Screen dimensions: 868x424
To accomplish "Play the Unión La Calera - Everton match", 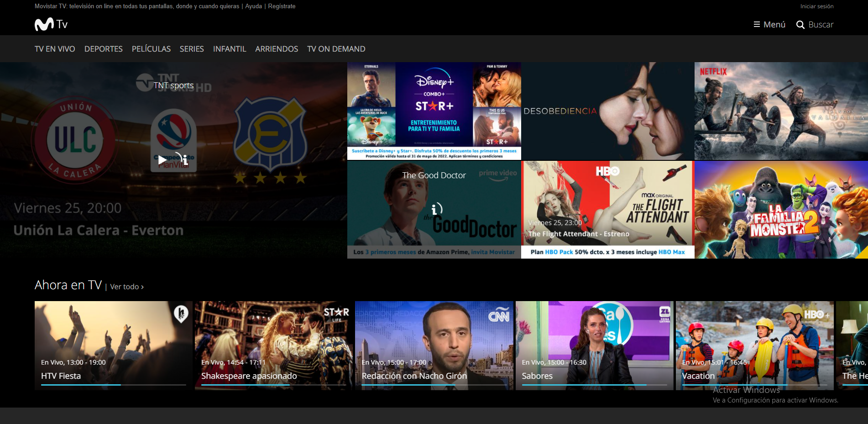I will [162, 160].
